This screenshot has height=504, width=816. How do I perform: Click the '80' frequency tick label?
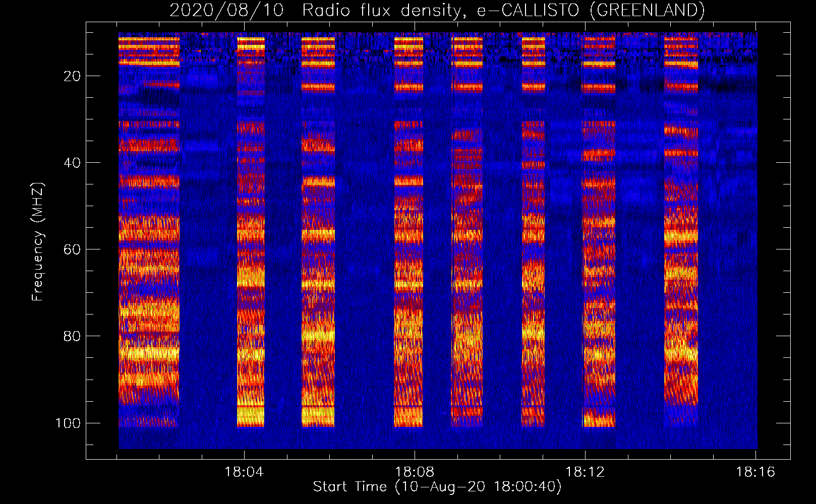click(x=72, y=336)
